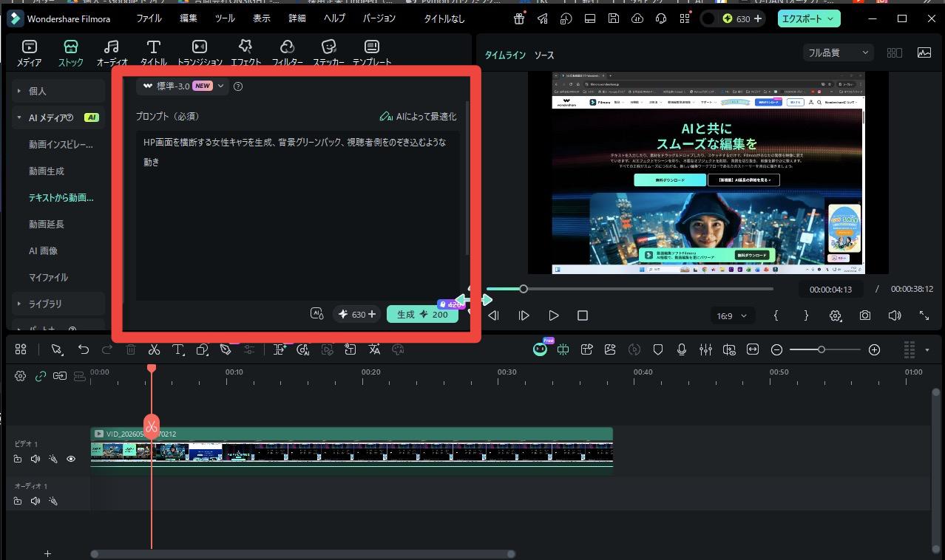This screenshot has width=945, height=560.
Task: Open preview settings gear dropdown
Action: (836, 315)
